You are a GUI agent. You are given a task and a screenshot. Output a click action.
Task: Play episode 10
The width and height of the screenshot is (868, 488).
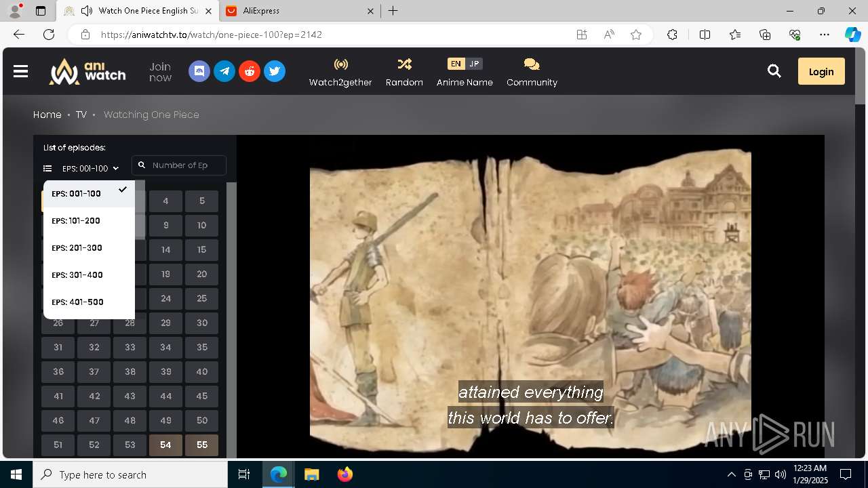pos(201,225)
